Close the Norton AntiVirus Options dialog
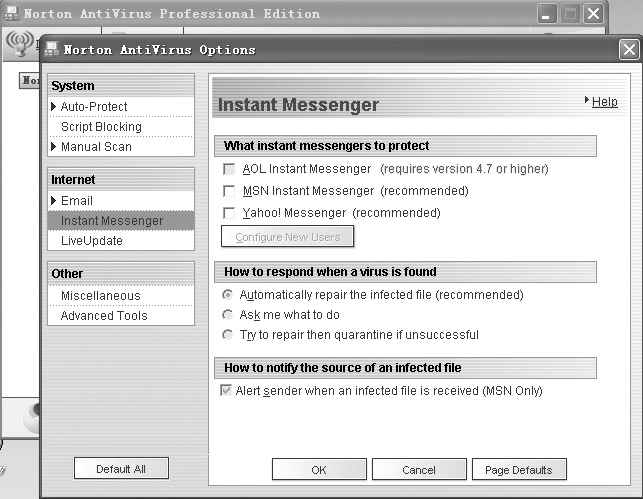The width and height of the screenshot is (643, 499). 628,49
